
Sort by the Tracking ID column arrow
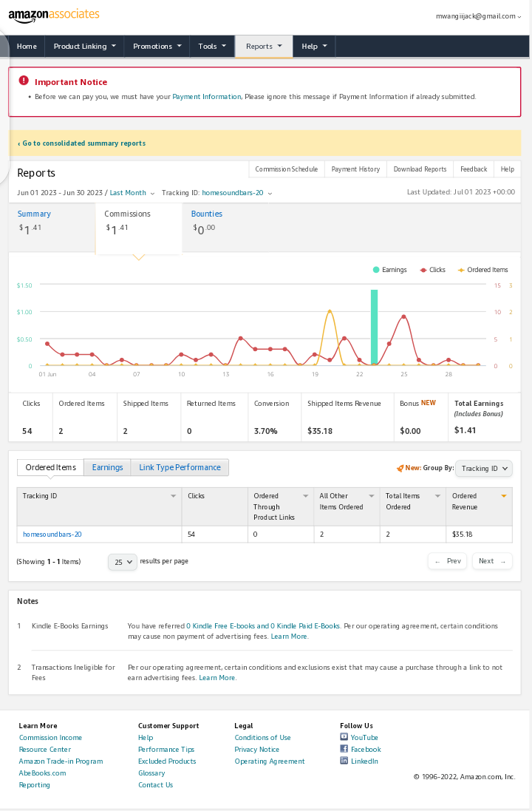point(173,496)
